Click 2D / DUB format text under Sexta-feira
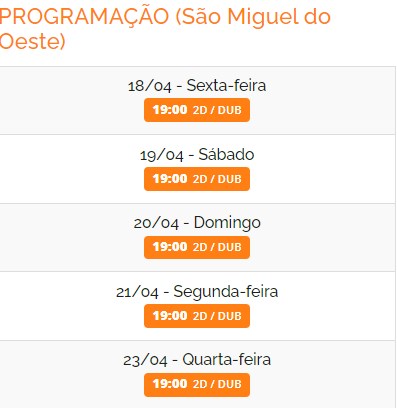Viewport: 397px width, 408px height. (217, 110)
